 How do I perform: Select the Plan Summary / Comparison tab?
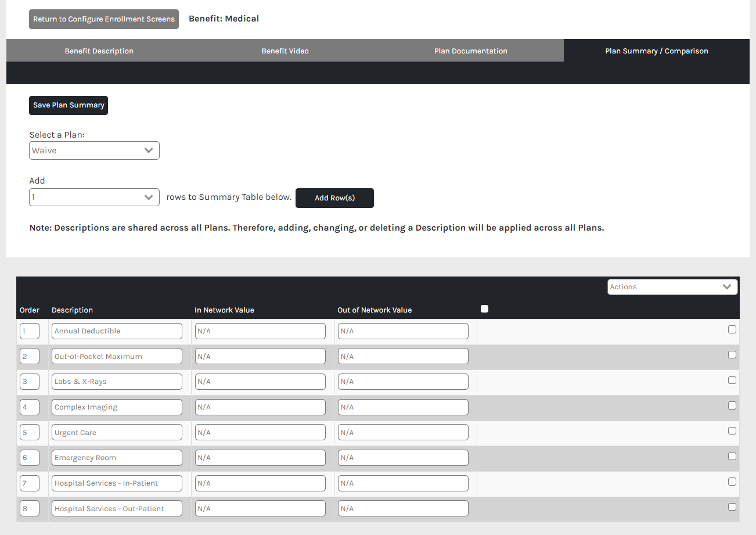click(x=657, y=51)
